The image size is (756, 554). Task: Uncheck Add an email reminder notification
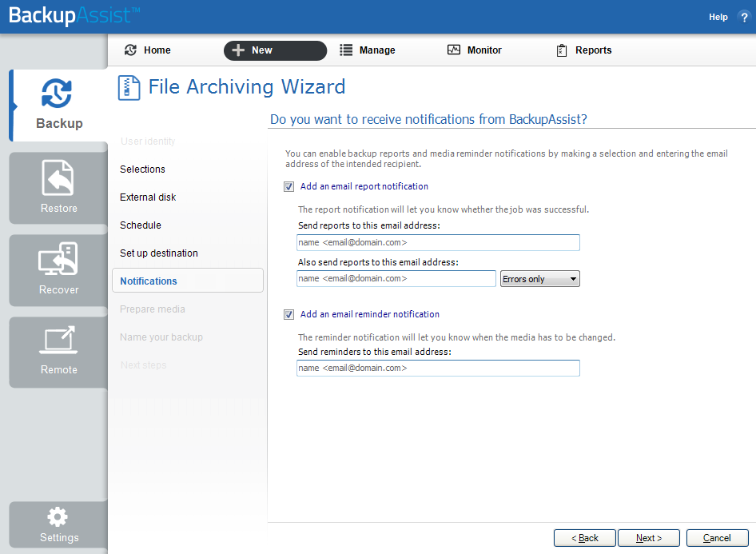coord(288,314)
